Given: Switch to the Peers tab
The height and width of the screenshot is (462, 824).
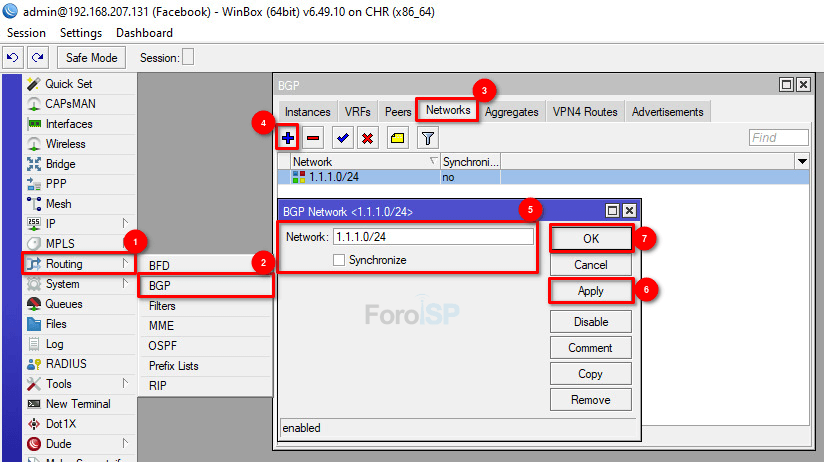Looking at the screenshot, I should [398, 112].
